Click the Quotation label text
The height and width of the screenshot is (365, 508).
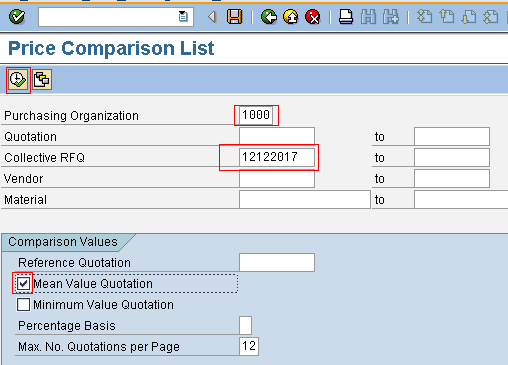30,137
